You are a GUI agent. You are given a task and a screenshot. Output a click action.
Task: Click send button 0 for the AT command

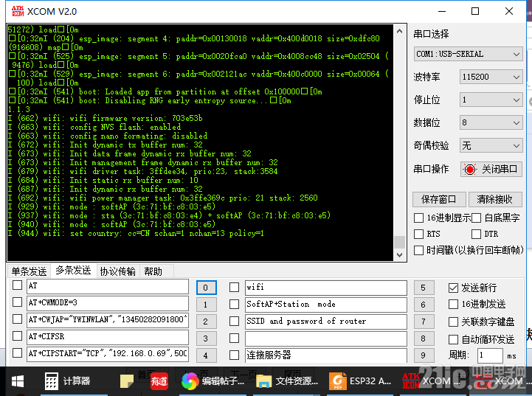point(206,288)
